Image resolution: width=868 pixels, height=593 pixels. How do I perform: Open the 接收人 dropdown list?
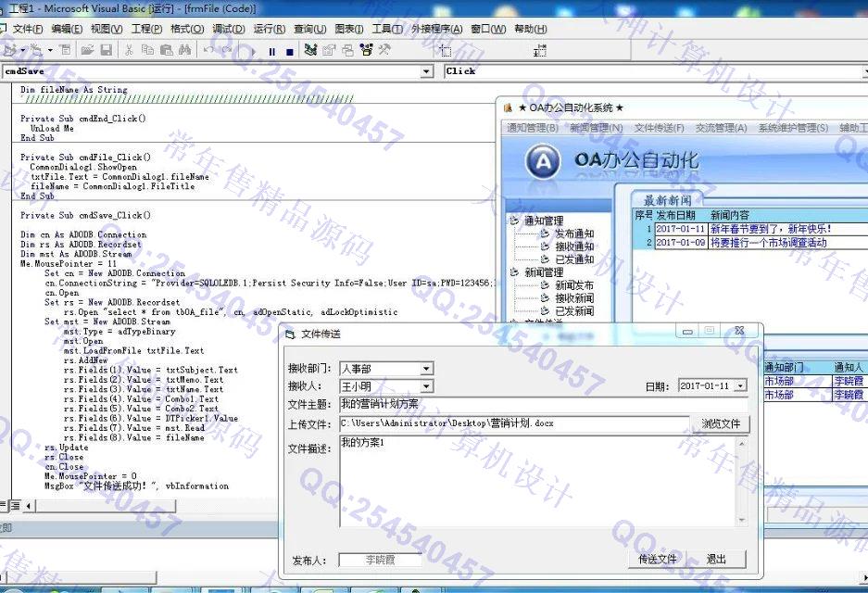(426, 386)
